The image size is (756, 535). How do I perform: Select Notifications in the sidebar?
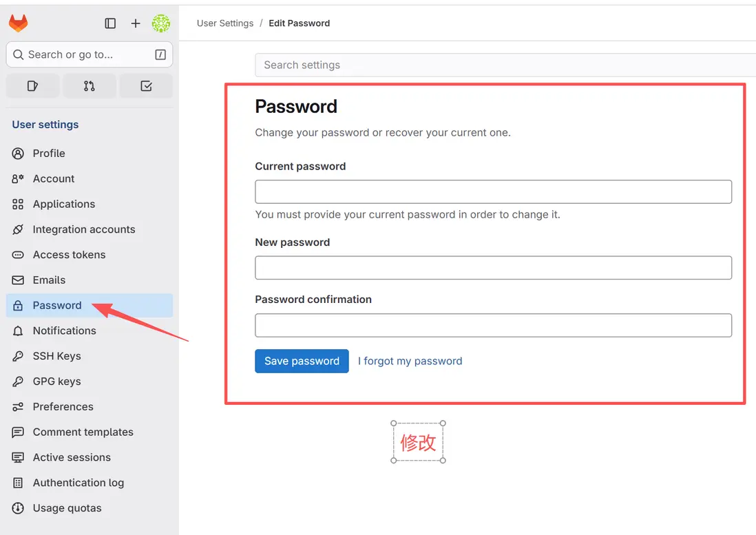pos(64,331)
